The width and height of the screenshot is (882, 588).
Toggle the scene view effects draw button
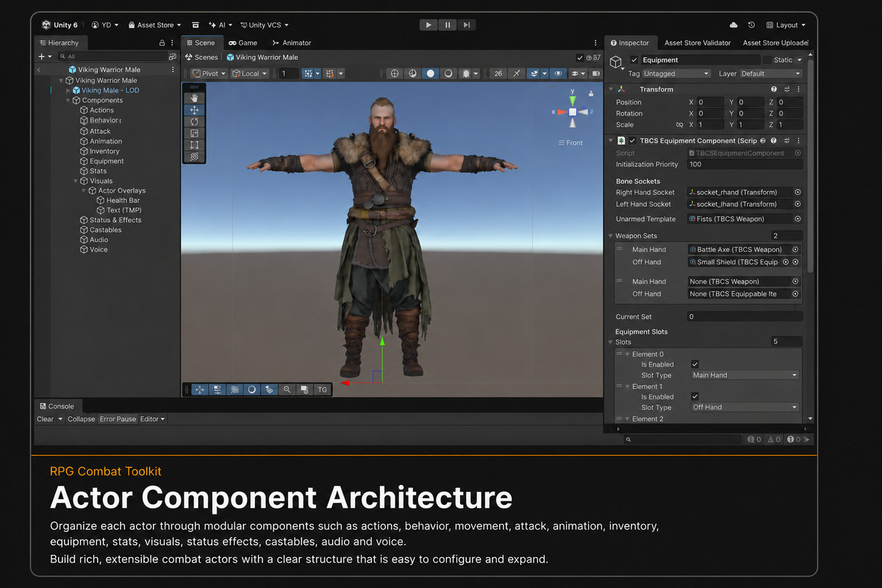534,73
